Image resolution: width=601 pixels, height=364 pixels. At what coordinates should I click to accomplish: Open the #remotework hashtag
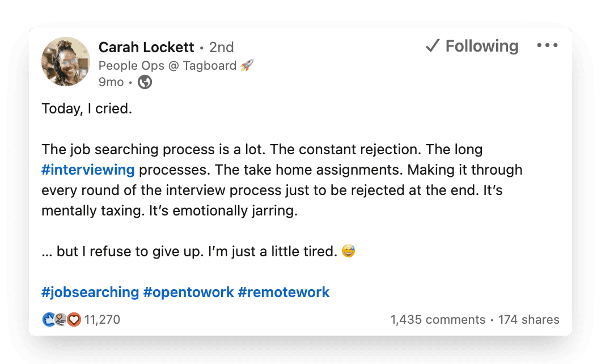tap(283, 292)
